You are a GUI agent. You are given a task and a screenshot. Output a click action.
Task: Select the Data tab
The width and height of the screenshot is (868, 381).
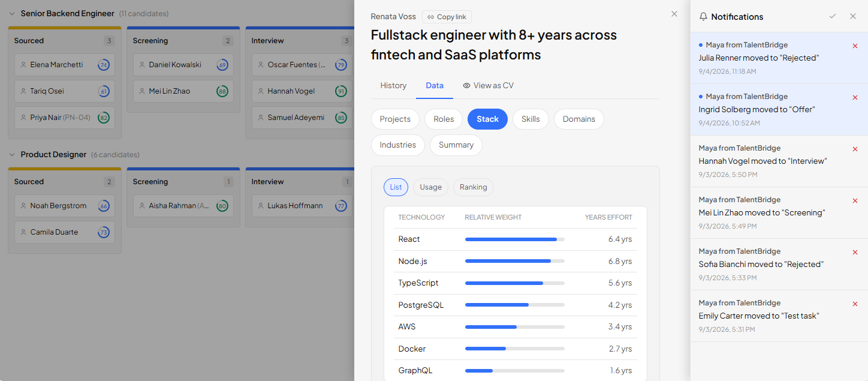[435, 85]
